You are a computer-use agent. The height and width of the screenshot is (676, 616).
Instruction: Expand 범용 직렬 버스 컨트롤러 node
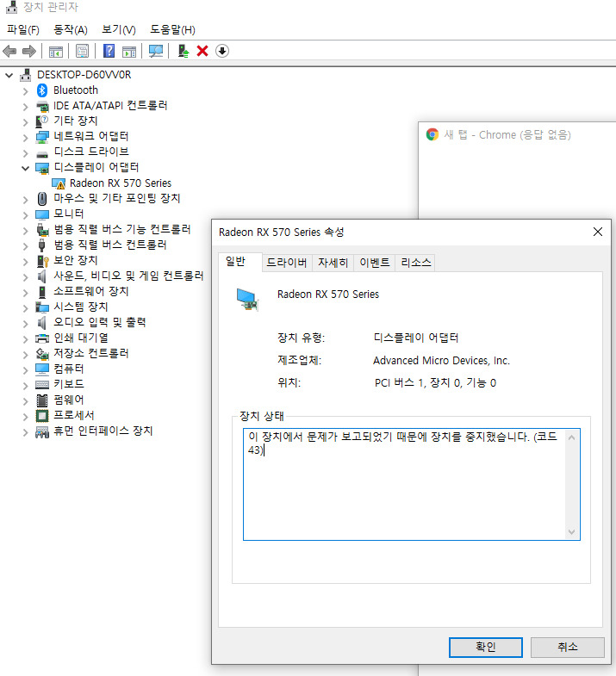(26, 246)
